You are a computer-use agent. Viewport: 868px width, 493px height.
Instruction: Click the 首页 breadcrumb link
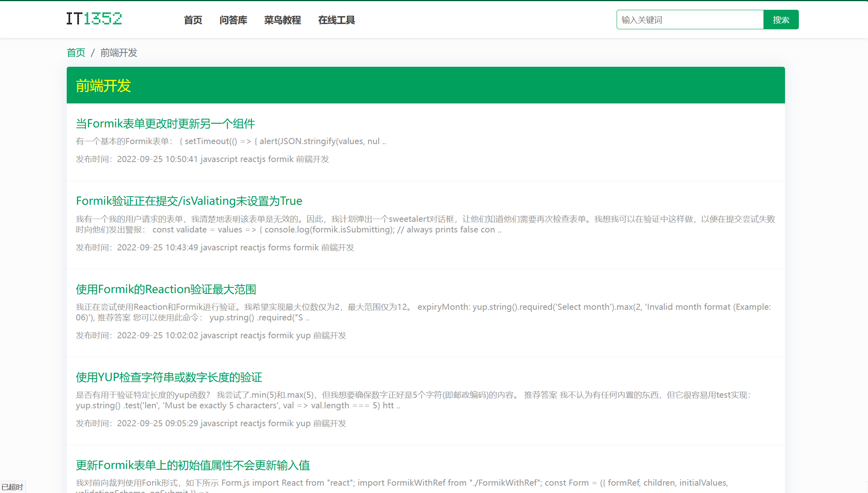click(x=76, y=53)
